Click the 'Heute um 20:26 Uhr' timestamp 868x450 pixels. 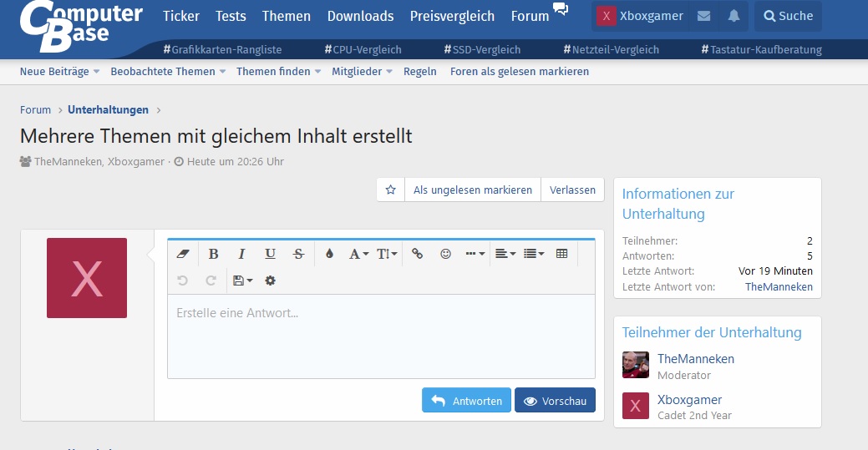point(236,162)
